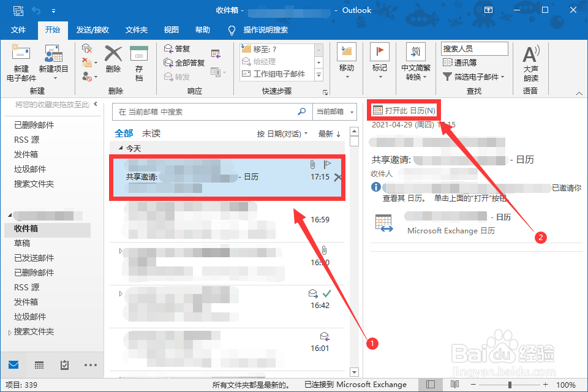Image resolution: width=588 pixels, height=392 pixels.
Task: Select the 'Move to: ?' quick step
Action: click(x=277, y=49)
